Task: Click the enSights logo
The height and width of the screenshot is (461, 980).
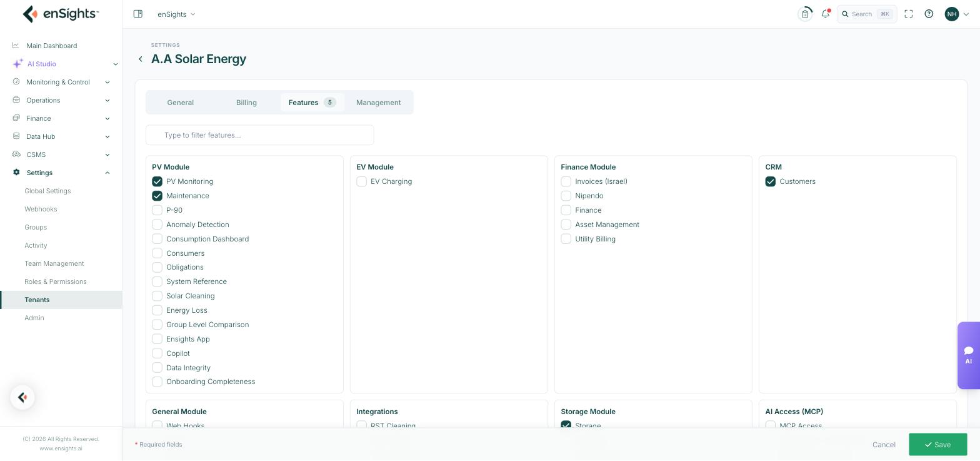Action: 61,14
